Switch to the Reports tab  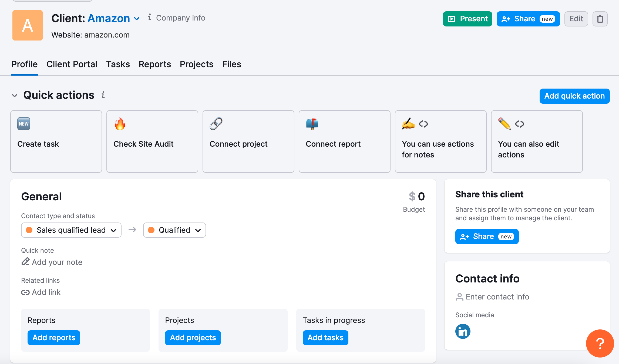point(155,64)
